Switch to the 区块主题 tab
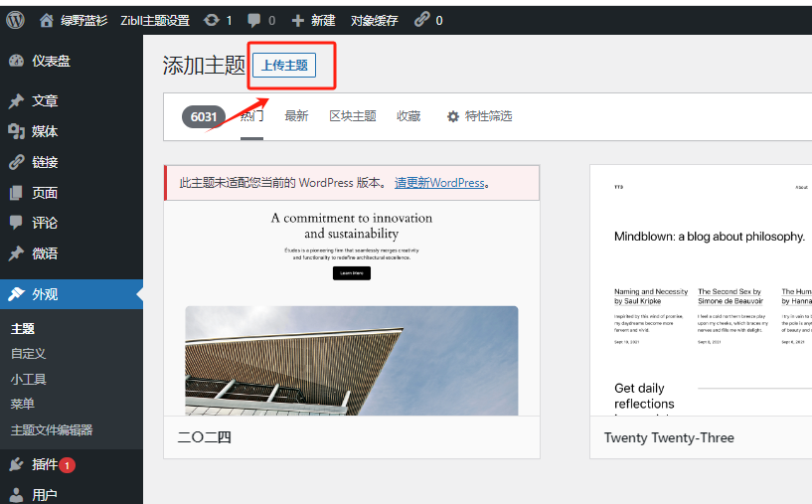The image size is (812, 504). tap(353, 116)
